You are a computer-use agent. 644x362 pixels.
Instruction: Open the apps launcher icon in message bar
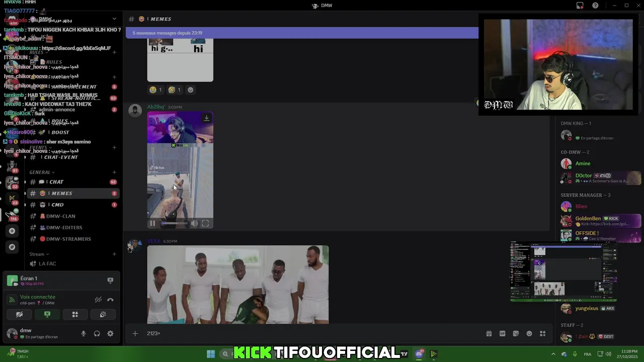[543, 333]
